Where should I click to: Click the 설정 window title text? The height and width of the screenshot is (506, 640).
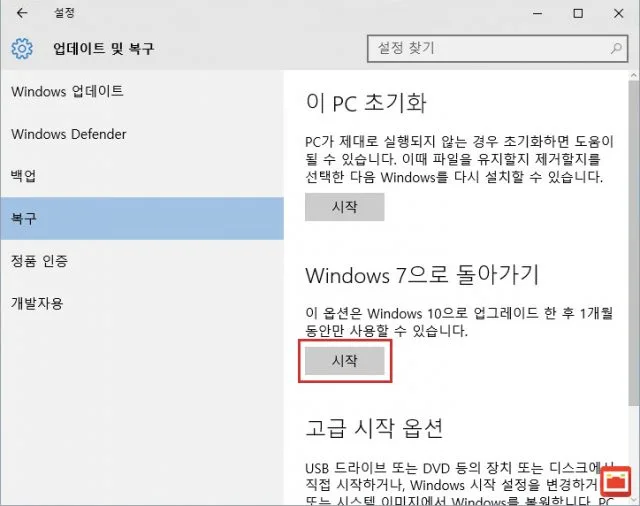pyautogui.click(x=64, y=13)
